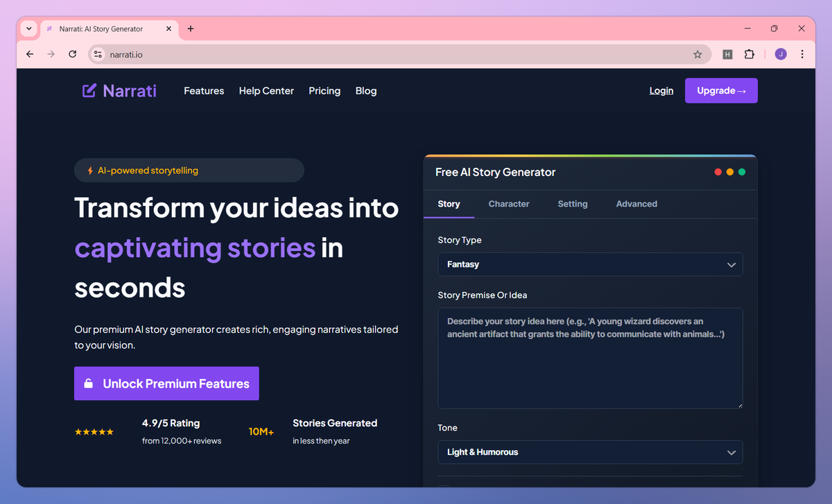Click the Upgrade button
832x504 pixels.
click(721, 91)
